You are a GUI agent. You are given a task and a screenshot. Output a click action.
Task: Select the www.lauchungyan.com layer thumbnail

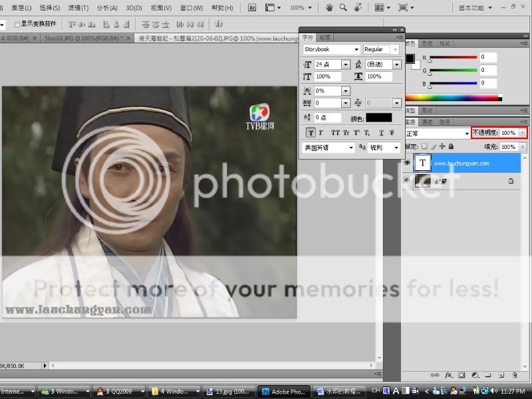click(422, 162)
